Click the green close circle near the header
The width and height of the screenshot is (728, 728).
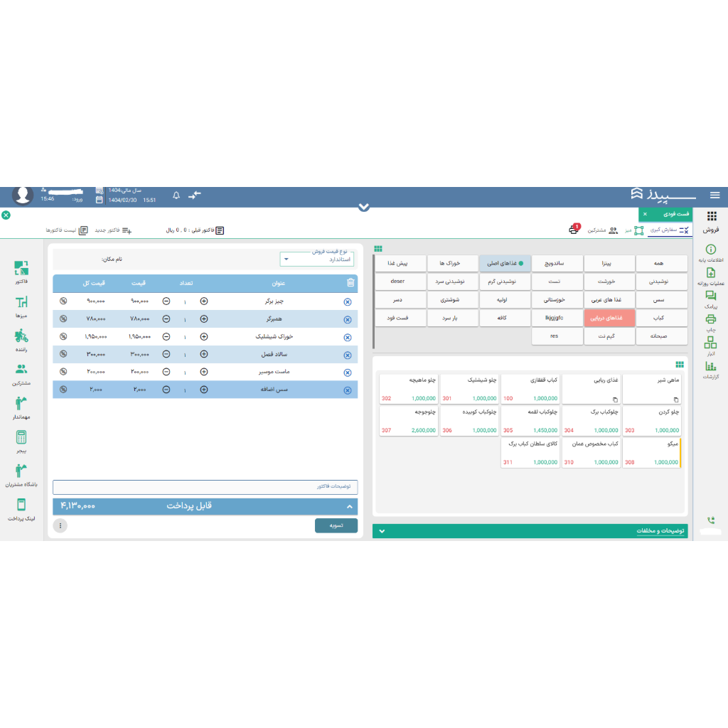click(6, 215)
